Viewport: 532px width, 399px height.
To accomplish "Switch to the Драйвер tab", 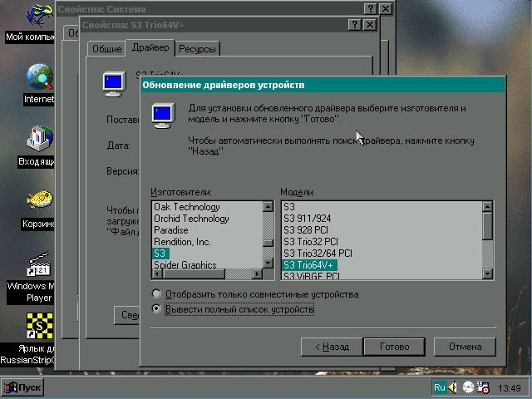I will [150, 47].
